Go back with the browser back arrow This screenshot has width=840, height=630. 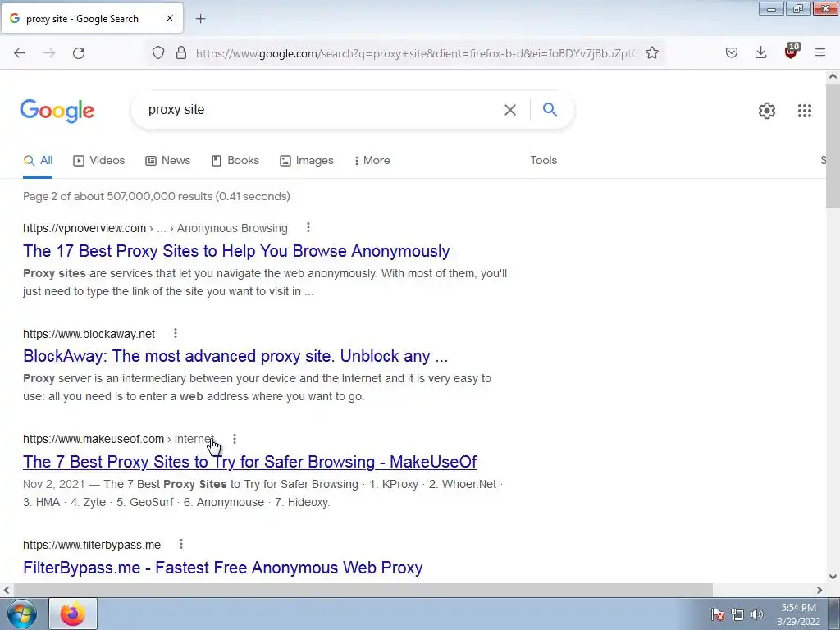click(x=20, y=53)
